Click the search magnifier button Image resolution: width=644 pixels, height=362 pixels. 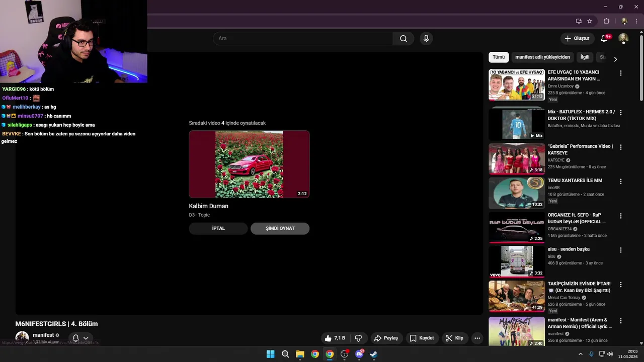pyautogui.click(x=404, y=39)
